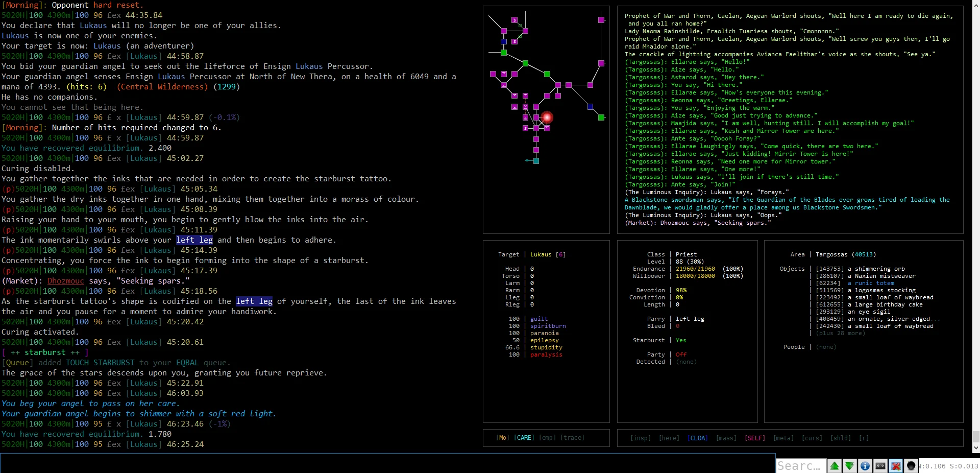Click the black bomb emergency stop icon
Image resolution: width=980 pixels, height=473 pixels.
click(x=911, y=466)
